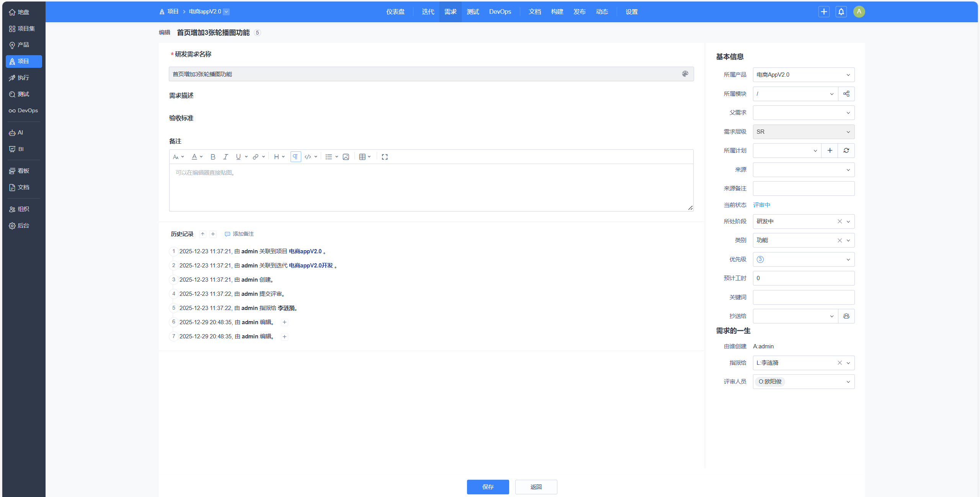The image size is (980, 497).
Task: Click the notification bell icon
Action: tap(841, 11)
